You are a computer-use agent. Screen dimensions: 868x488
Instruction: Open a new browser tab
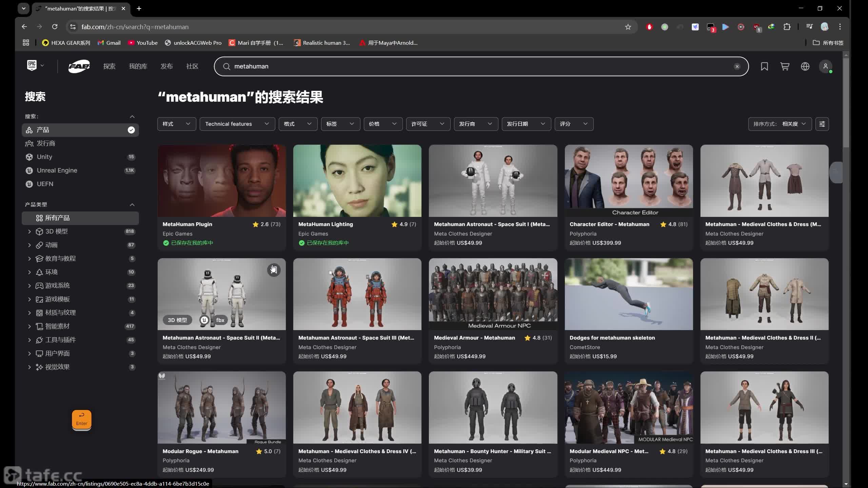[139, 8]
